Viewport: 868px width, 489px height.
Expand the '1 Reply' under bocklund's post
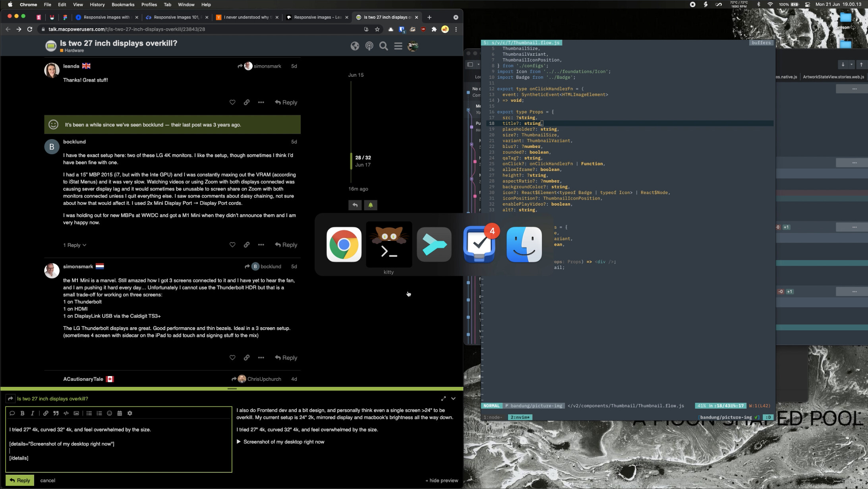click(x=75, y=245)
